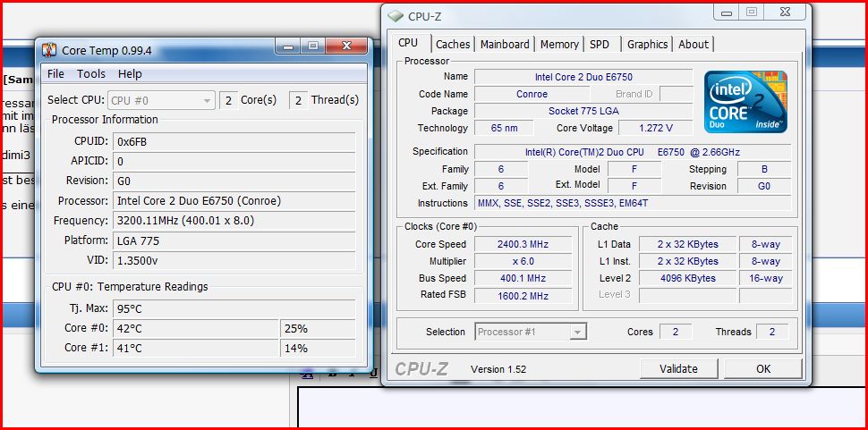
Task: Open the Help menu in Core Temp
Action: tap(130, 74)
